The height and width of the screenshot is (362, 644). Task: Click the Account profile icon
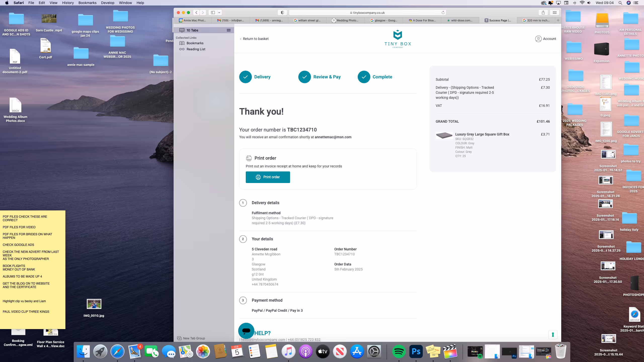pyautogui.click(x=538, y=39)
